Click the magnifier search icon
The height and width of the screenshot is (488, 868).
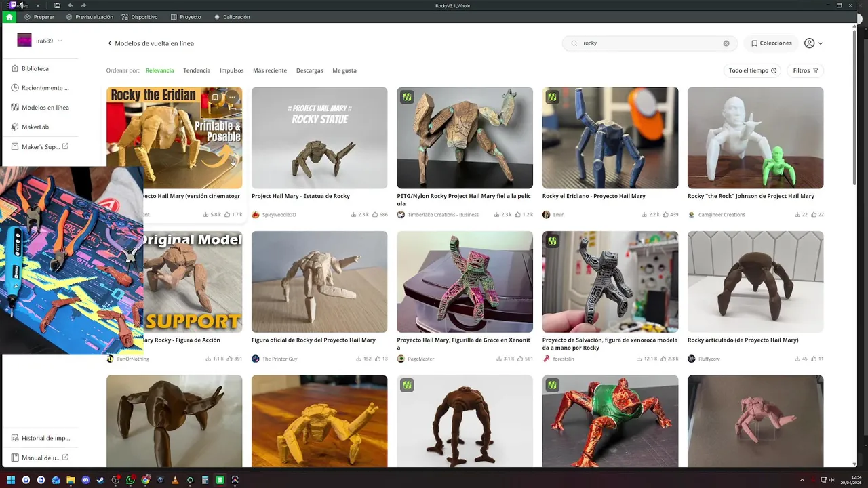574,43
